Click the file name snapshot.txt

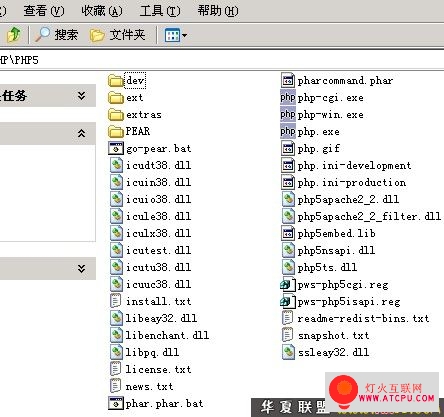(x=334, y=336)
